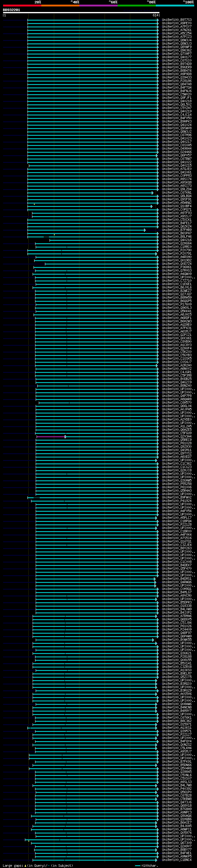This screenshot has width=197, height=868.
Task: Click the red 20% identity legend segment
Action: pos(22,6)
